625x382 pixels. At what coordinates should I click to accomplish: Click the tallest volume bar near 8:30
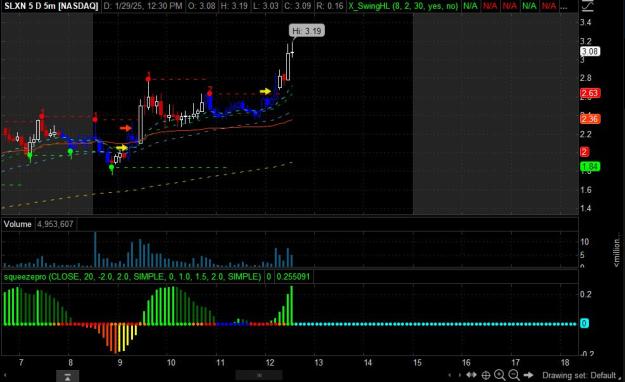point(95,250)
